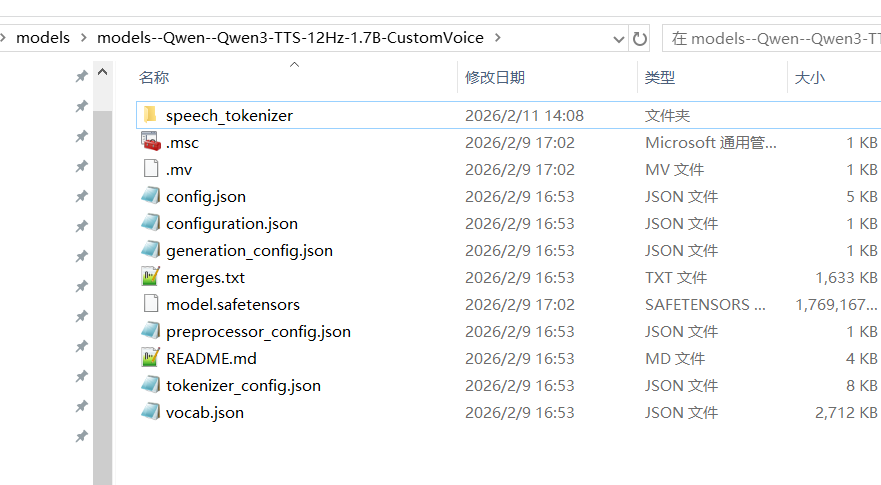
Task: Select the .msc file icon
Action: [150, 142]
